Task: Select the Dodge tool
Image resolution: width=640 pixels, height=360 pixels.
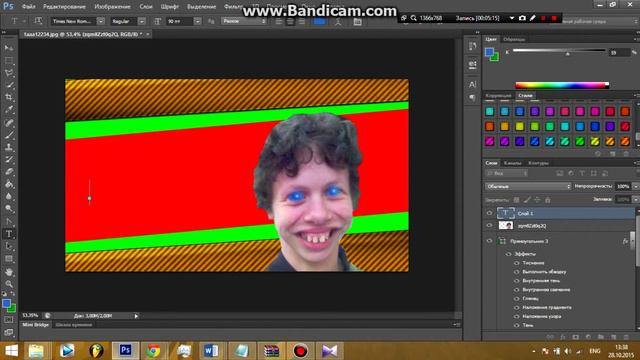Action: point(9,209)
